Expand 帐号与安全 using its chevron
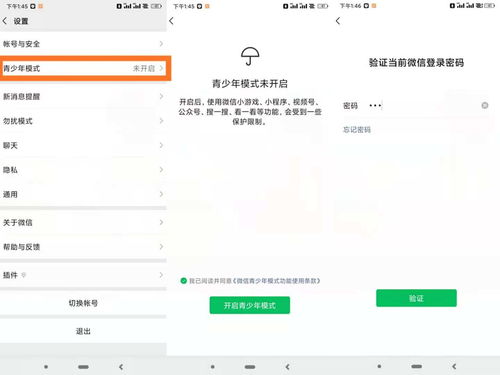This screenshot has width=500, height=375. pyautogui.click(x=161, y=44)
